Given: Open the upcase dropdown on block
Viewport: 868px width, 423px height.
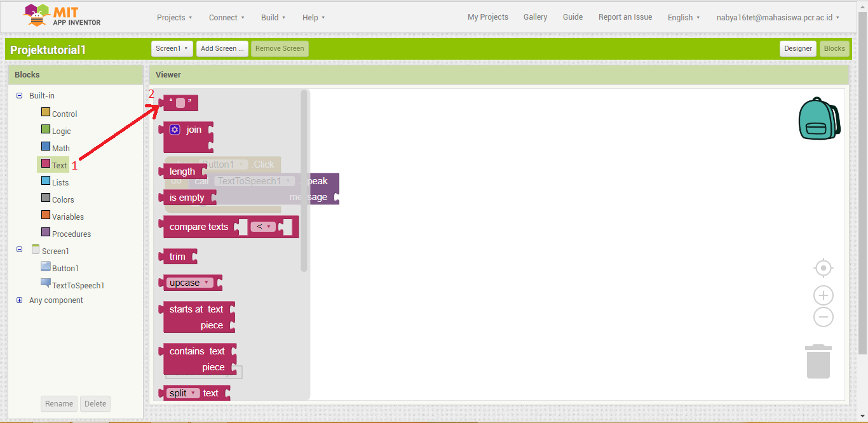Looking at the screenshot, I should pyautogui.click(x=189, y=283).
